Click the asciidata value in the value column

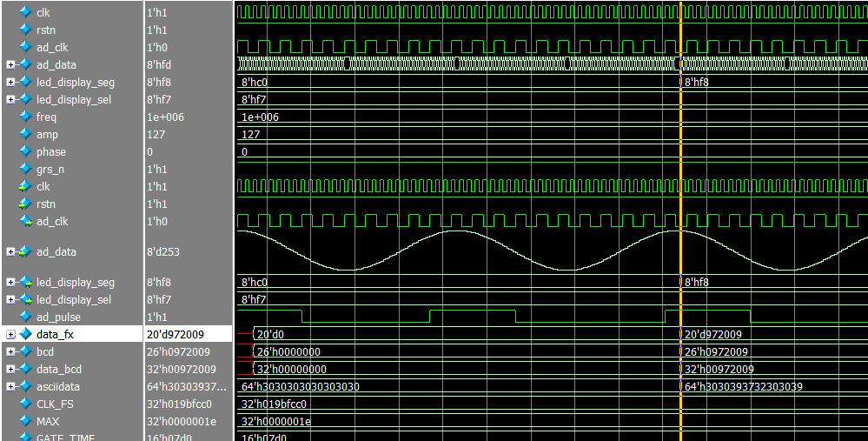coord(186,386)
